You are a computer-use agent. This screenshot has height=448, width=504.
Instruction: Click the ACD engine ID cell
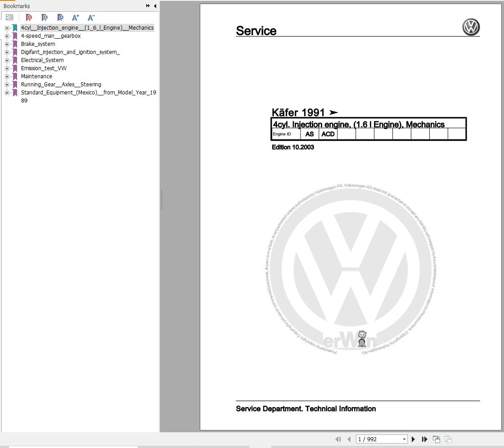328,134
